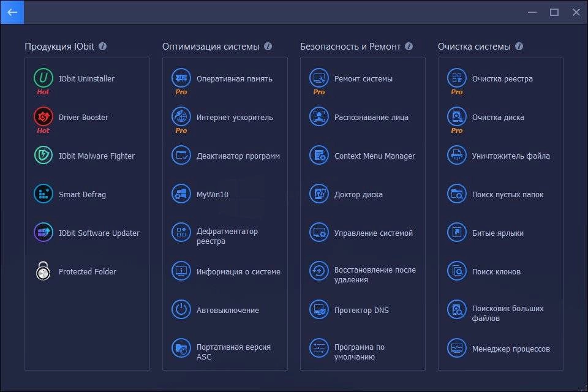Launch Интернет ускоритель icon

click(x=181, y=116)
